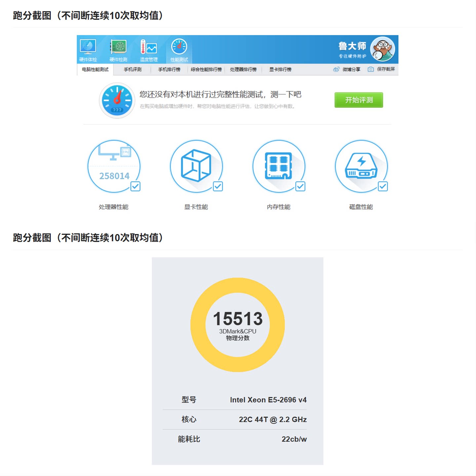The width and height of the screenshot is (476, 476).
Task: Uncheck the 内存性能 checkbox
Action: pyautogui.click(x=300, y=186)
